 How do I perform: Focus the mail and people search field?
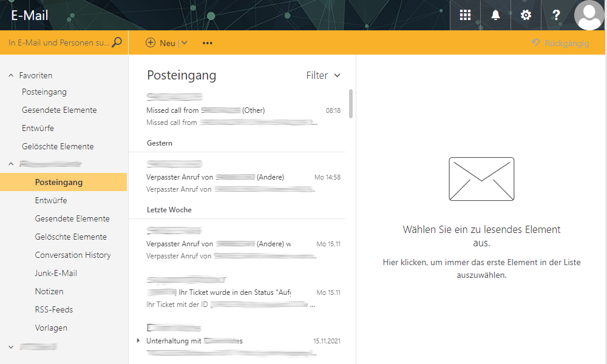point(59,42)
